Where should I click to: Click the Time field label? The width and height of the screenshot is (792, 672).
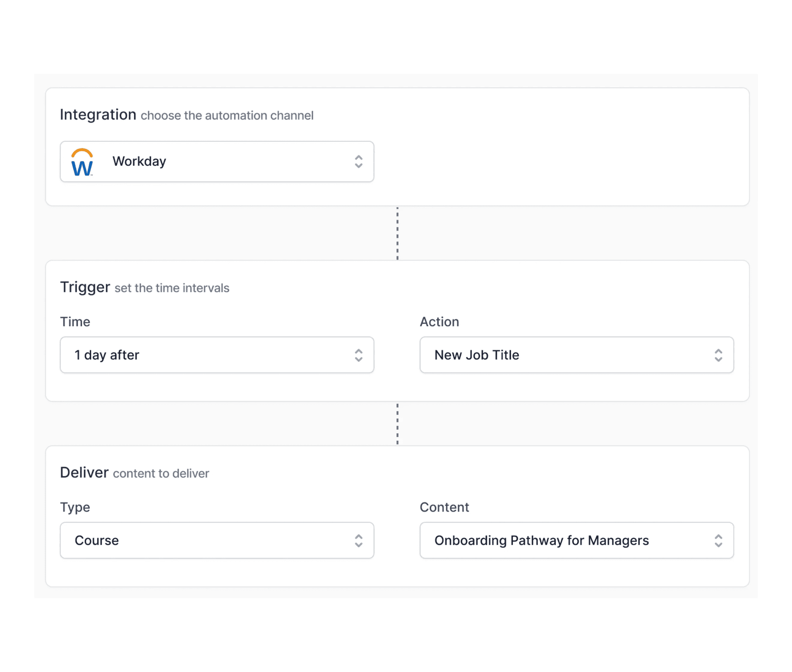75,322
